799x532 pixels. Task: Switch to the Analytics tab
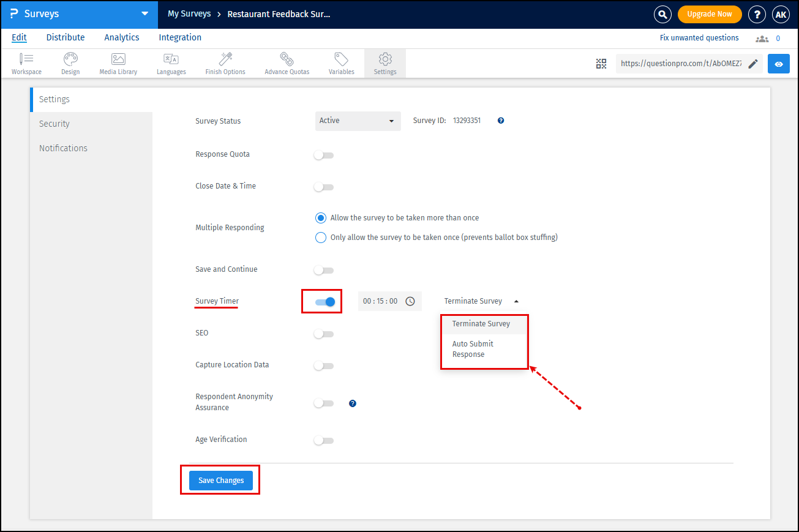click(x=121, y=37)
